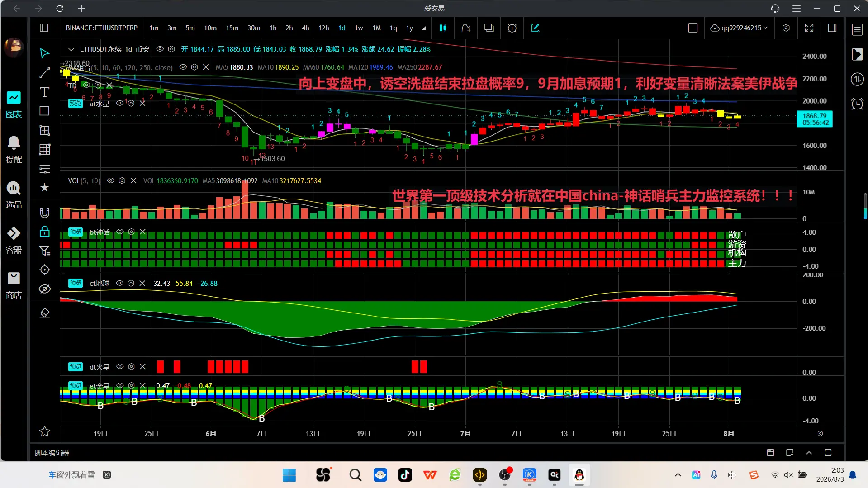Toggle the drawing lock icon
Viewport: 868px width, 488px height.
click(44, 232)
